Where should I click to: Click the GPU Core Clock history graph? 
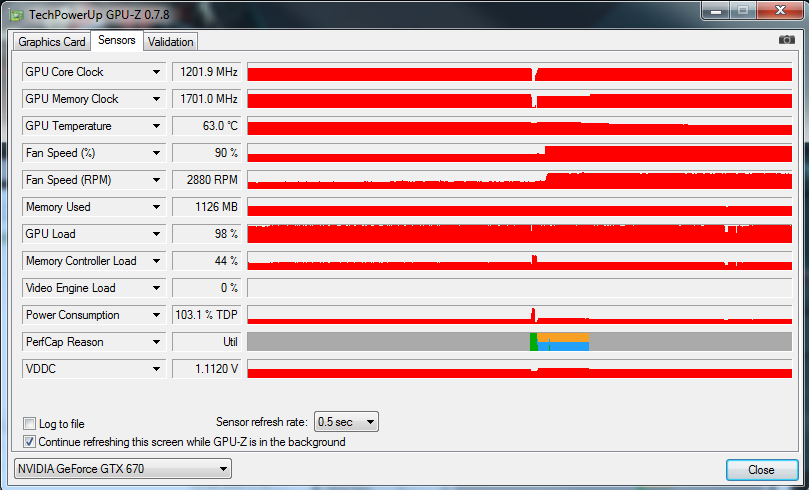[x=520, y=72]
